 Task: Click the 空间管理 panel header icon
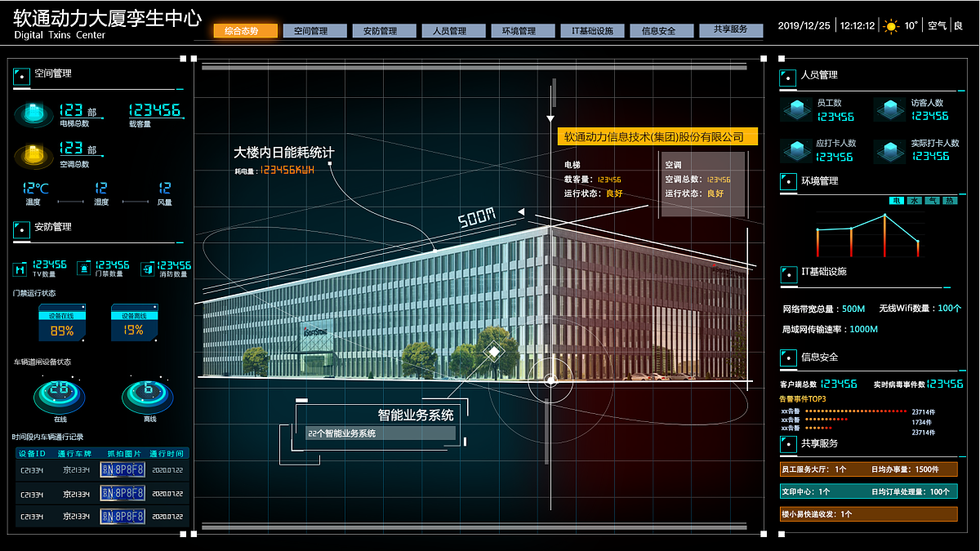22,77
